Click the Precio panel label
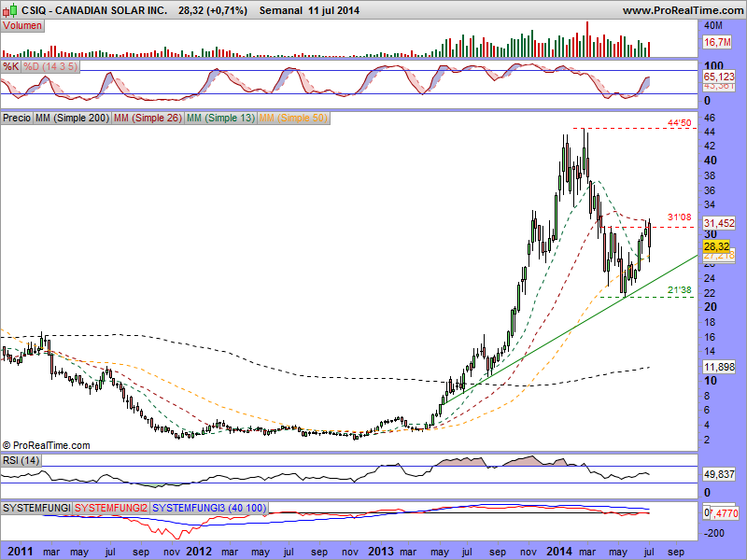 pos(17,118)
